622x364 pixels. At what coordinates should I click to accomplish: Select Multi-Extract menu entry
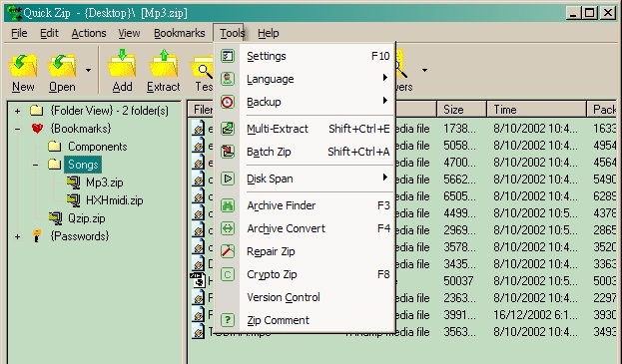(305, 129)
